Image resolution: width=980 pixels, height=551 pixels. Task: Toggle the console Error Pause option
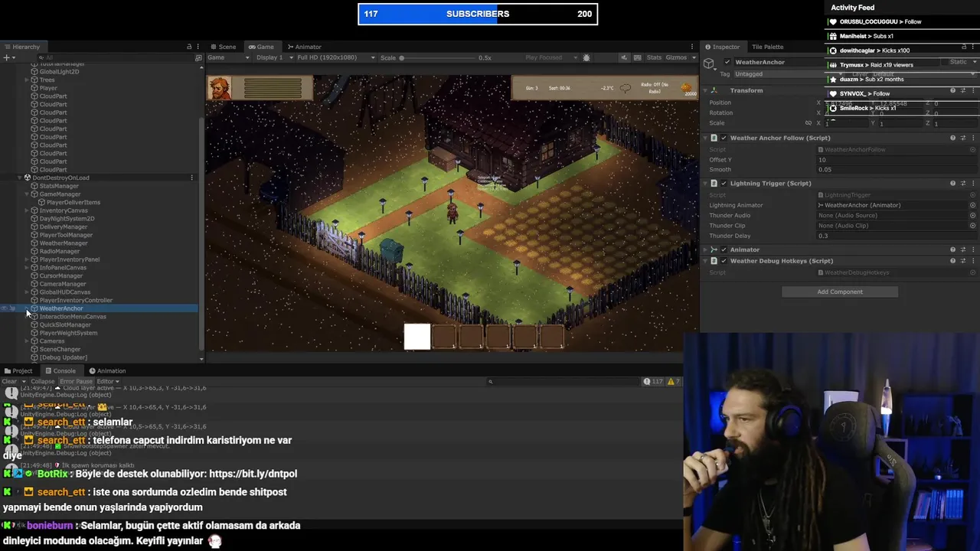pos(76,381)
